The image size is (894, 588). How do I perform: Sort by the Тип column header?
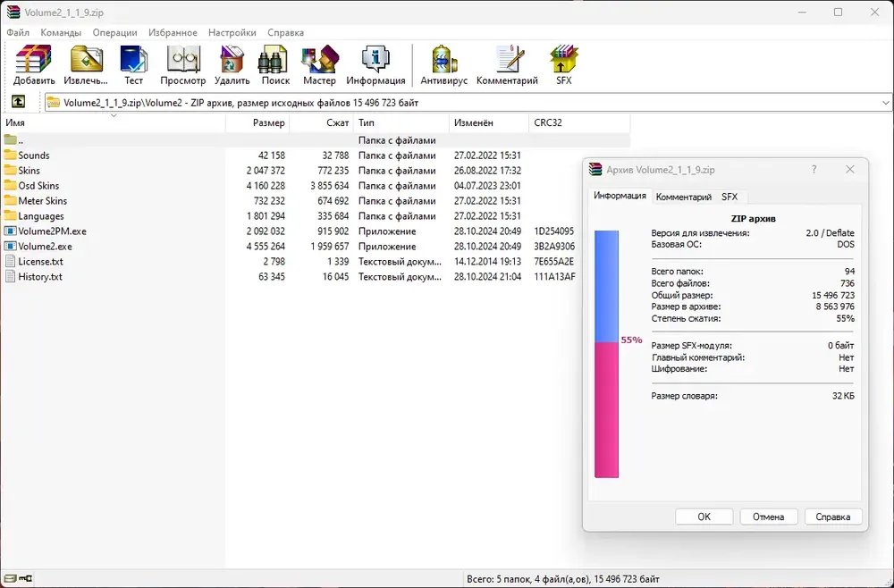point(401,122)
